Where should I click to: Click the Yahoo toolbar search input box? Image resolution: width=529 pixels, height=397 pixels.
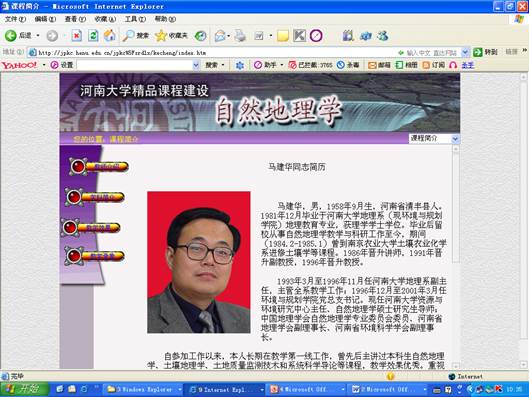(134, 65)
